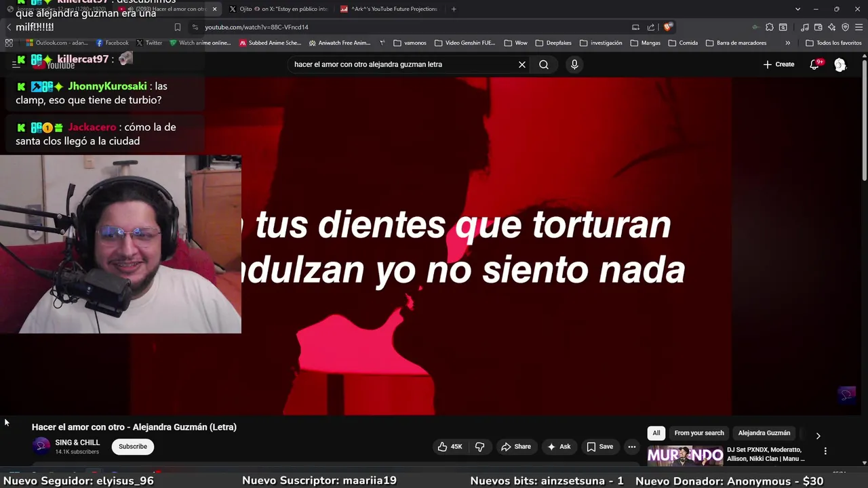Expand the Mangas bookmark folder
Image resolution: width=868 pixels, height=488 pixels.
click(646, 43)
